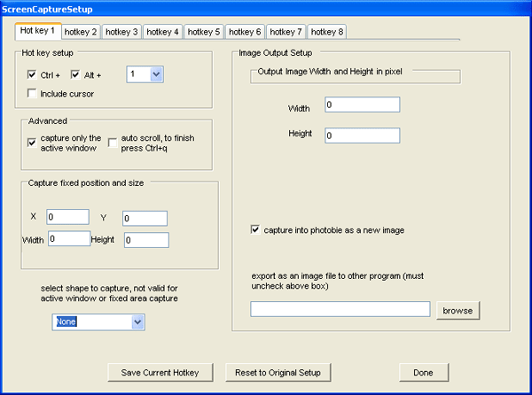Screen dimensions: 532x395
Task: Click the 'select shape to capture' note
Action: click(109, 293)
